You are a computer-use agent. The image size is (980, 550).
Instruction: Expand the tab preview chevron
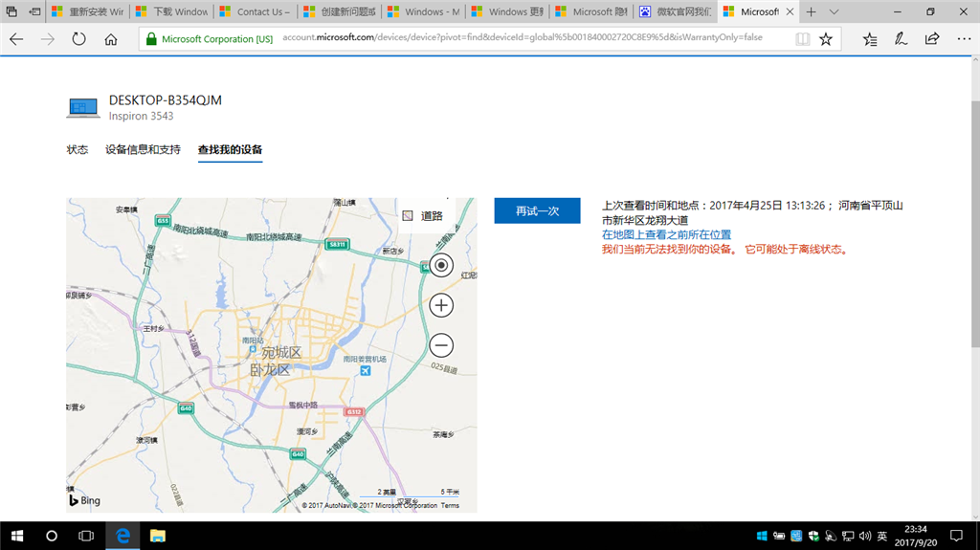(x=834, y=11)
